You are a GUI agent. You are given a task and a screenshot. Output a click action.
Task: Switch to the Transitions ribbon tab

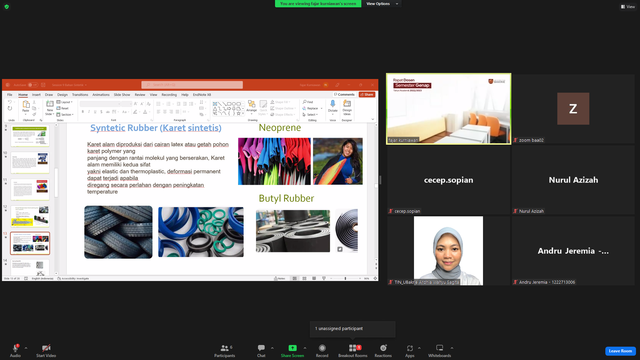pos(80,95)
